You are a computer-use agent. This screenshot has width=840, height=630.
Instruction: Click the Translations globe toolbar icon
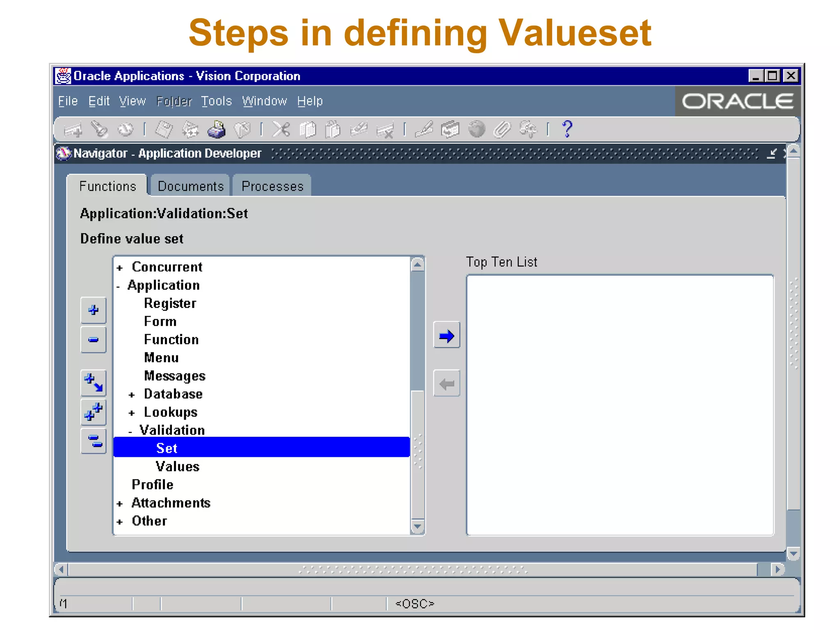(476, 130)
